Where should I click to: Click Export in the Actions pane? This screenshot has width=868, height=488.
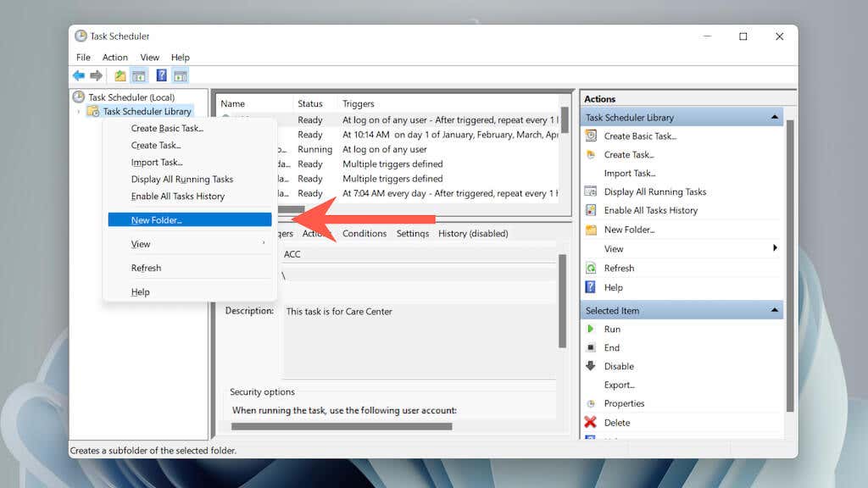(620, 385)
